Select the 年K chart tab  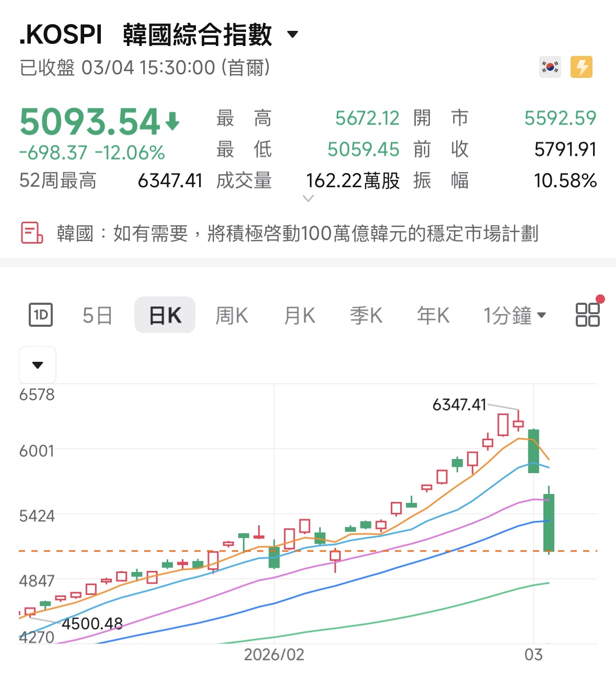pos(433,314)
